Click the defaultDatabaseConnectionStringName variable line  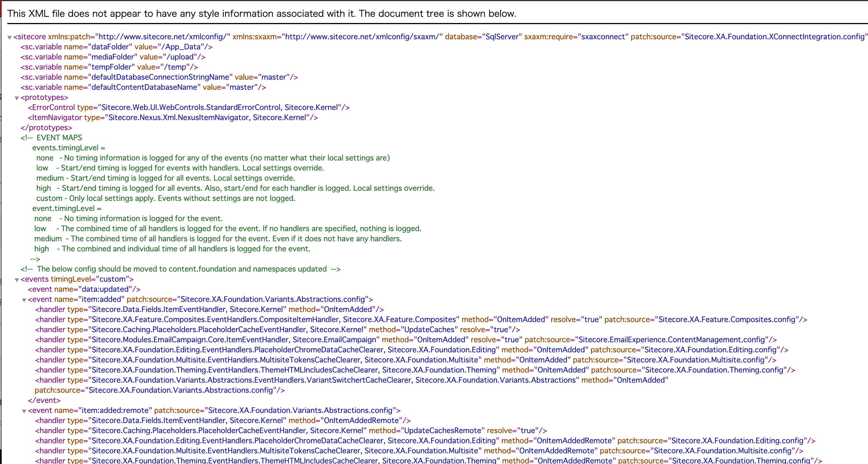tap(159, 77)
